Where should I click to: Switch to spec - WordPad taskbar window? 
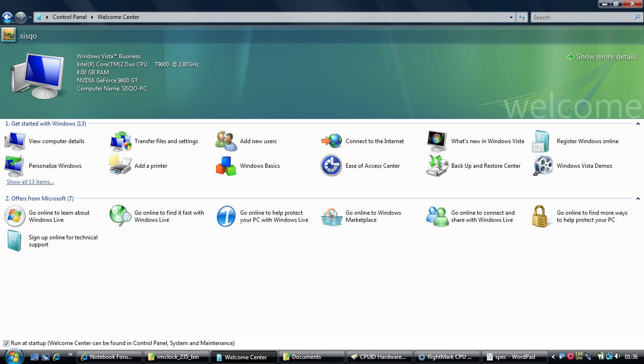click(x=514, y=357)
